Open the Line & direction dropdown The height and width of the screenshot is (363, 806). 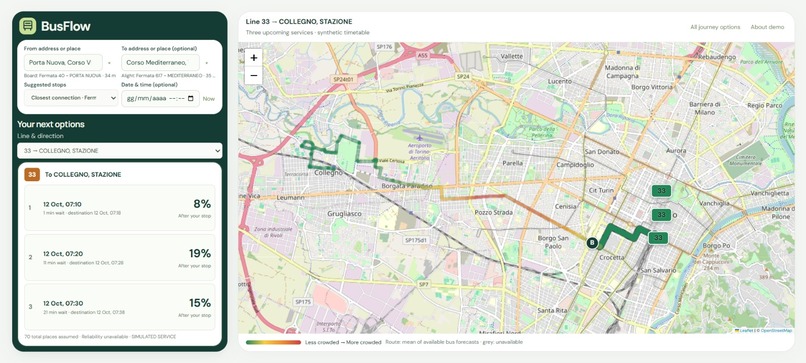coord(120,151)
